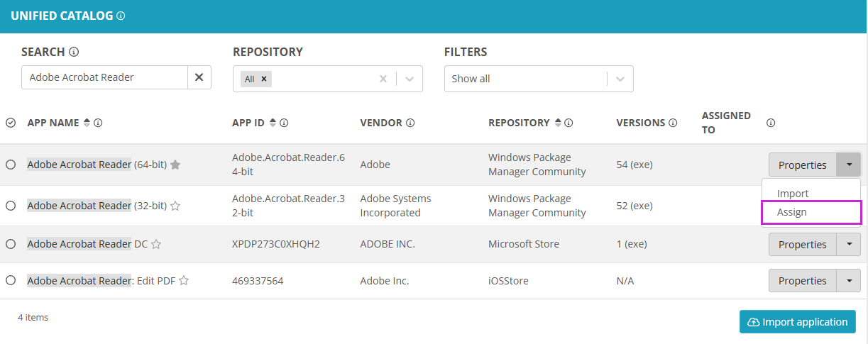Click vendor Adobe Systems Incorporated
This screenshot has width=868, height=344.
pyautogui.click(x=395, y=206)
